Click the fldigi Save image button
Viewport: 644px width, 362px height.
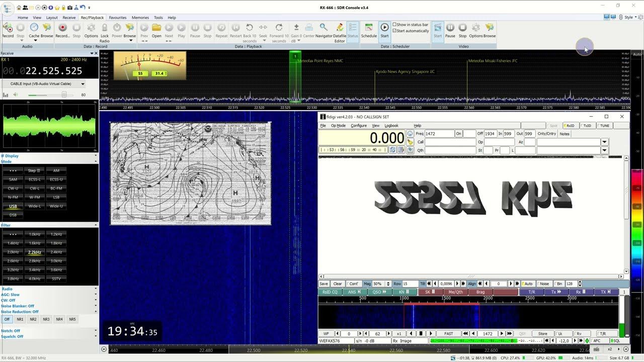point(324,284)
